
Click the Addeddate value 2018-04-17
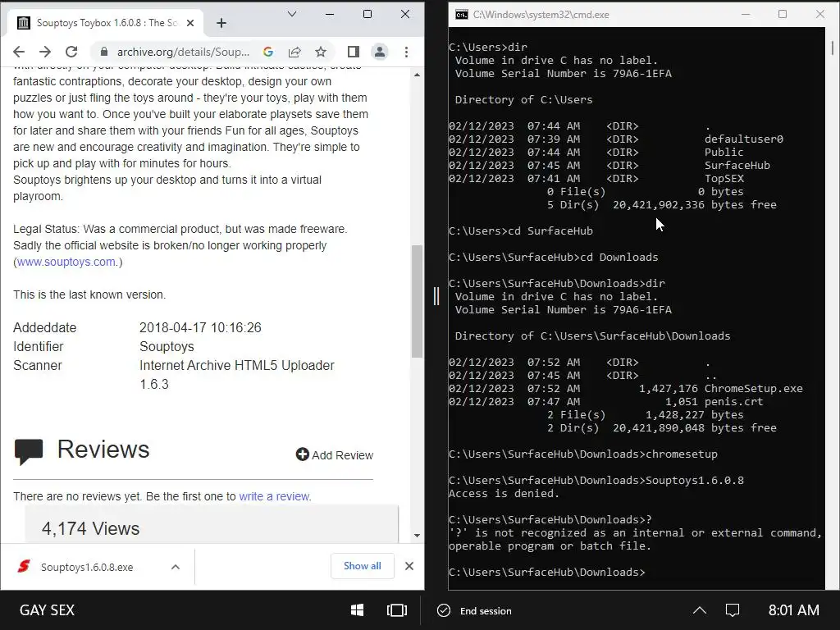click(200, 327)
